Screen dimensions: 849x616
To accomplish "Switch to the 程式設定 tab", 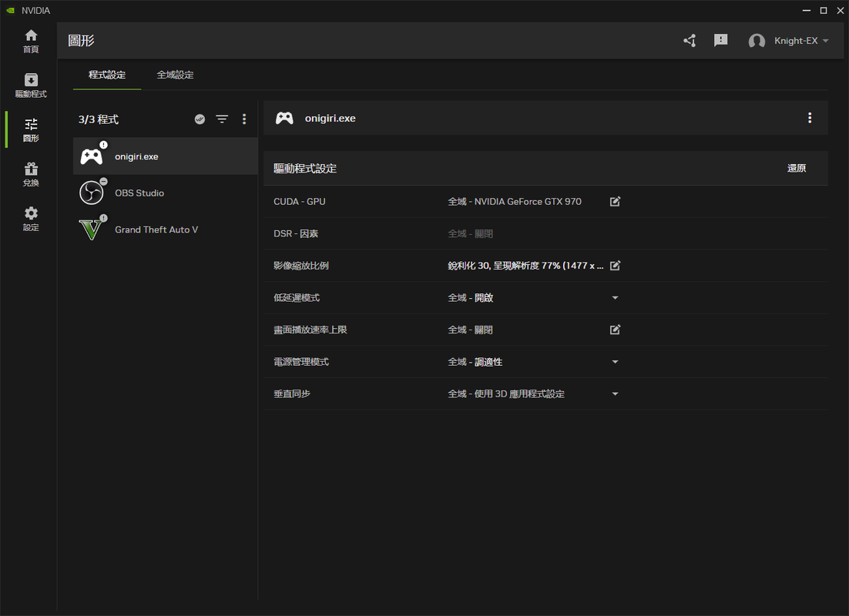I will click(106, 75).
